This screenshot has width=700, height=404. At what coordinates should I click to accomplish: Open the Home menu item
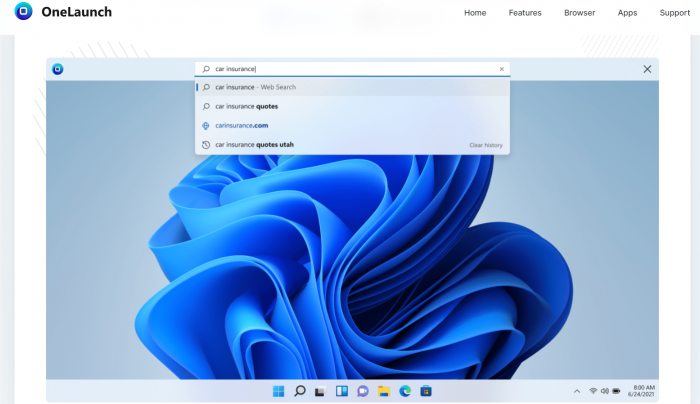[475, 13]
